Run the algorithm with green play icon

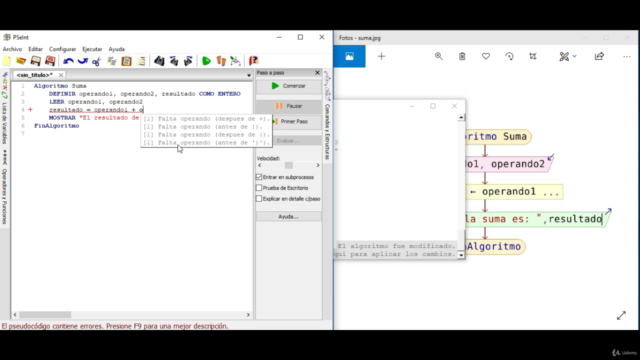[x=207, y=61]
